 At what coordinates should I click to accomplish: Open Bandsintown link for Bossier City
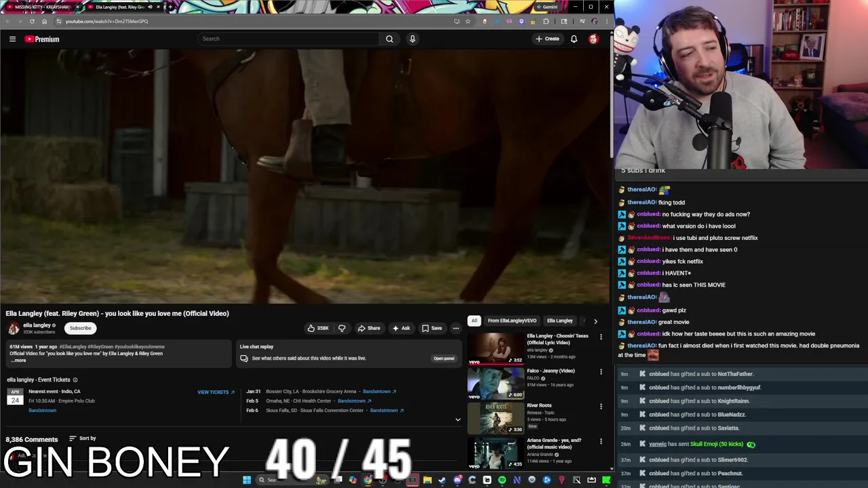click(379, 392)
